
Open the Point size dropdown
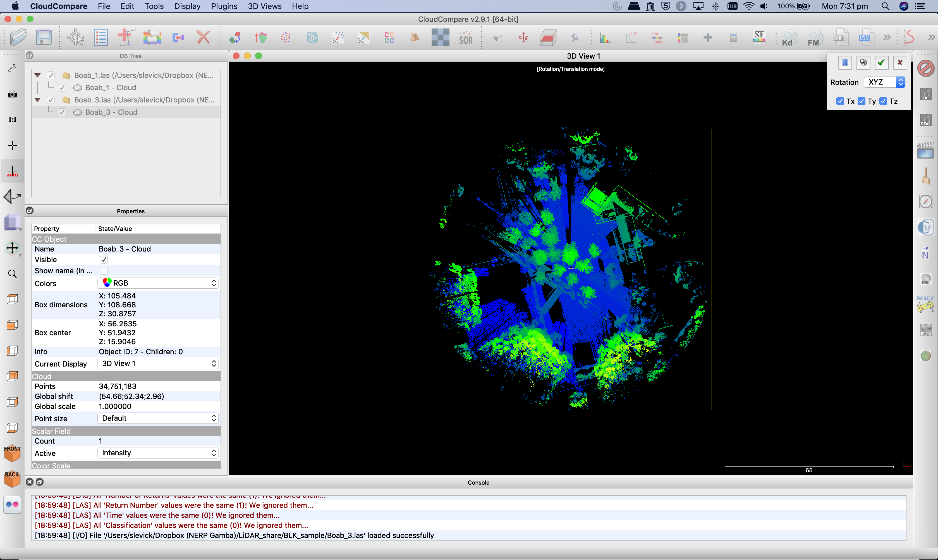(158, 418)
